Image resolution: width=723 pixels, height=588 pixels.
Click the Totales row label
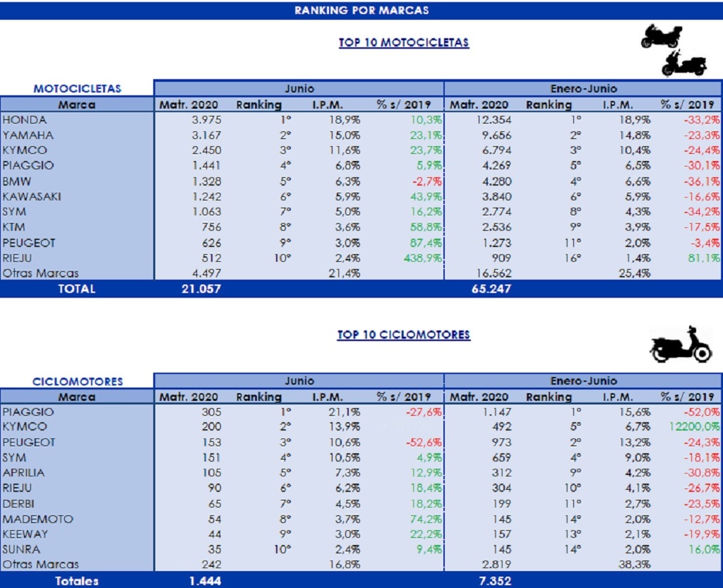click(76, 581)
